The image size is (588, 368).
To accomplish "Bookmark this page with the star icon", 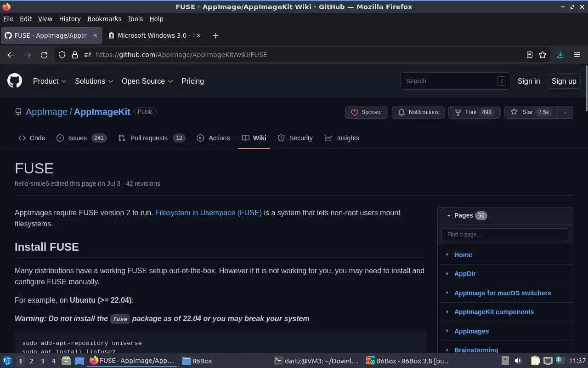I will pyautogui.click(x=543, y=55).
